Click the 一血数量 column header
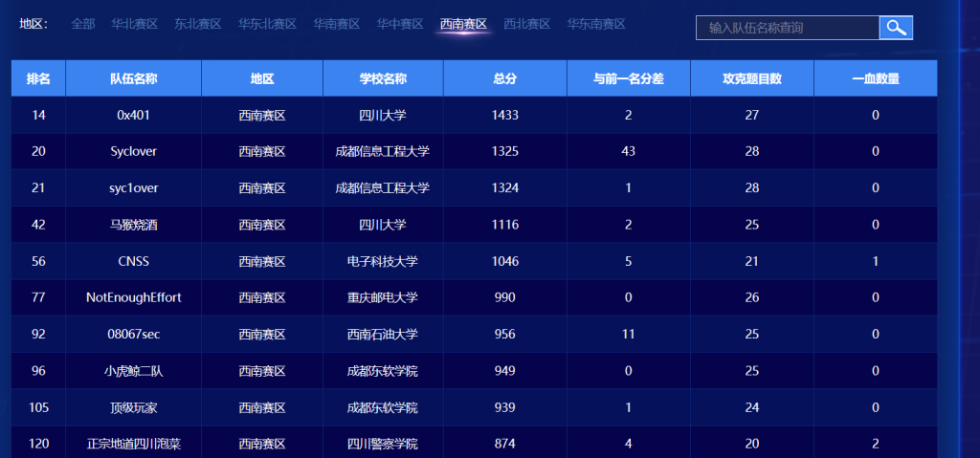 click(875, 78)
